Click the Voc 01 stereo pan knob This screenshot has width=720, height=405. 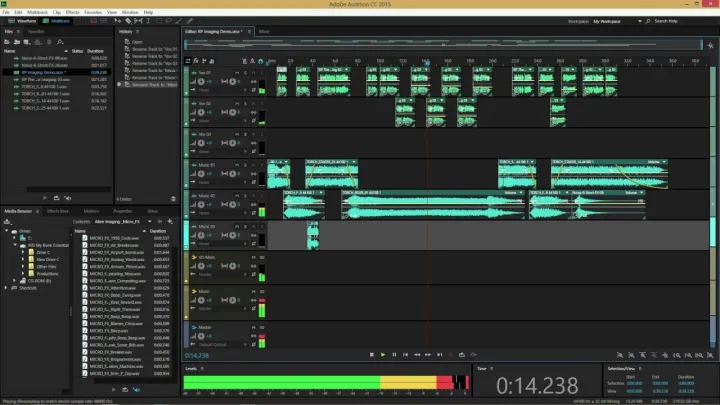[232, 81]
